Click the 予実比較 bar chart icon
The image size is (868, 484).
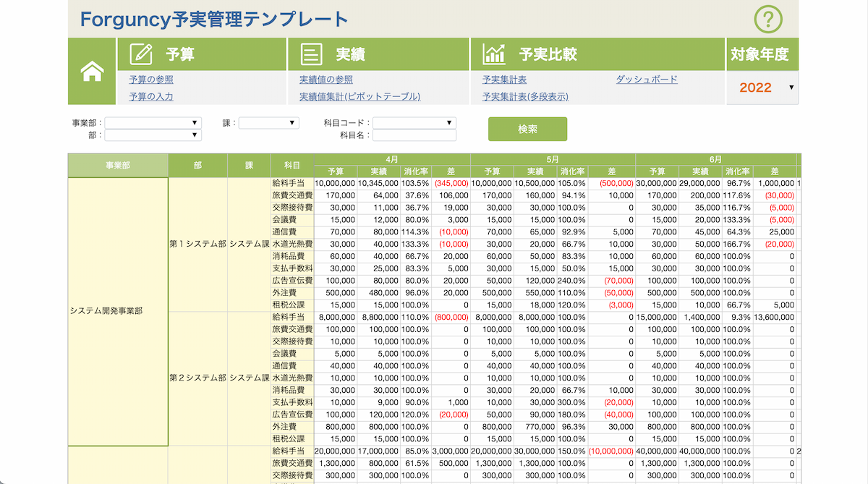pyautogui.click(x=494, y=54)
